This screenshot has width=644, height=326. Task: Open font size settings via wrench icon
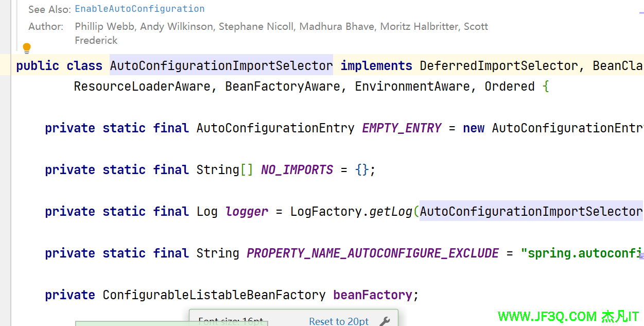tap(385, 321)
